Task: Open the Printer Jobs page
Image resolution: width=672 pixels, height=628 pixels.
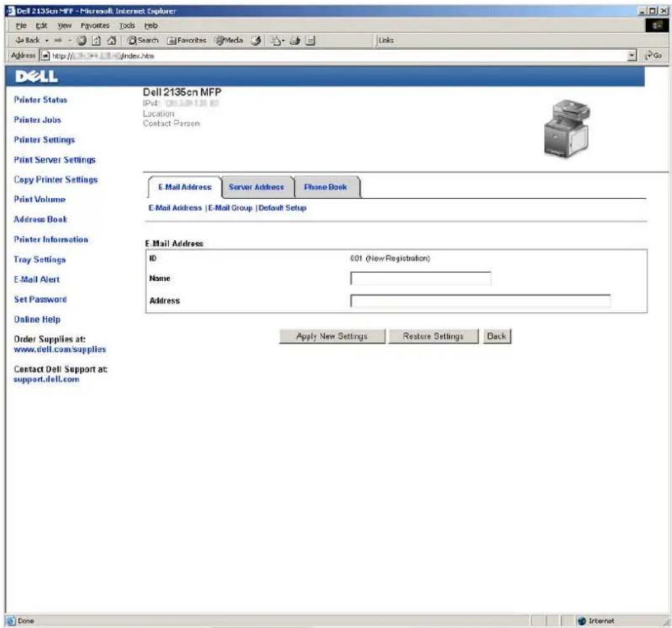Action: pyautogui.click(x=37, y=120)
